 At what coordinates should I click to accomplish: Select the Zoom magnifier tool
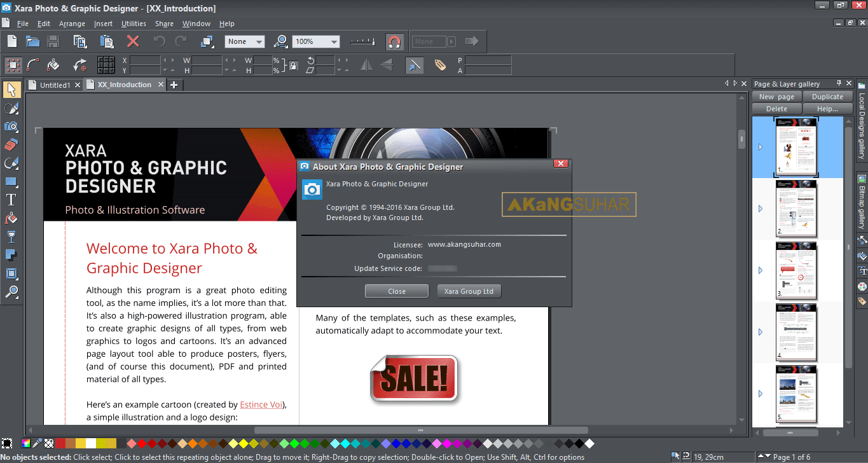coord(11,293)
